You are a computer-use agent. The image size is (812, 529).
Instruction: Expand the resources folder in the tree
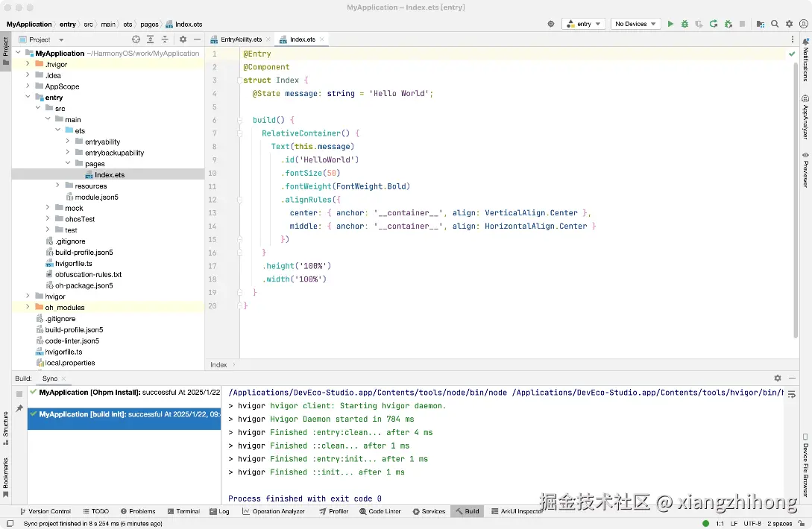click(x=58, y=186)
